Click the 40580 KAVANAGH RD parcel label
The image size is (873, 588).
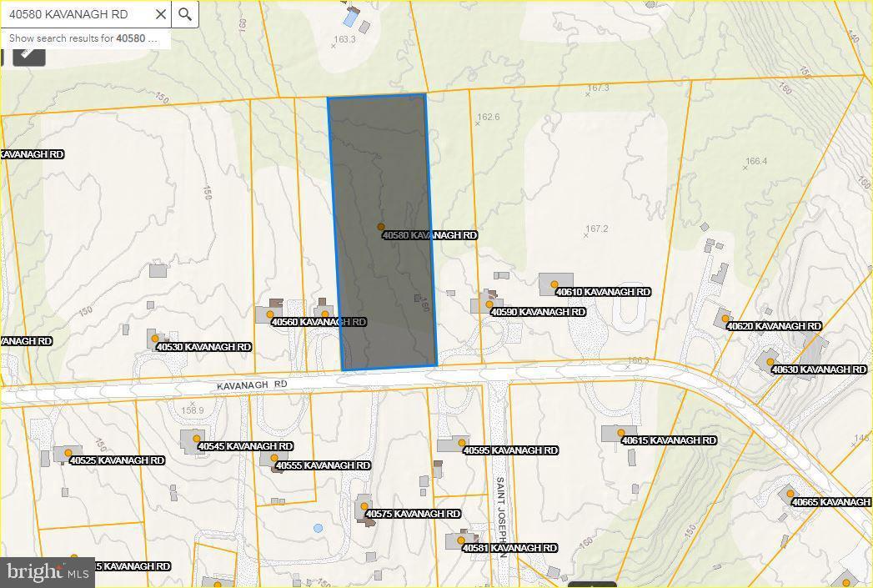429,235
